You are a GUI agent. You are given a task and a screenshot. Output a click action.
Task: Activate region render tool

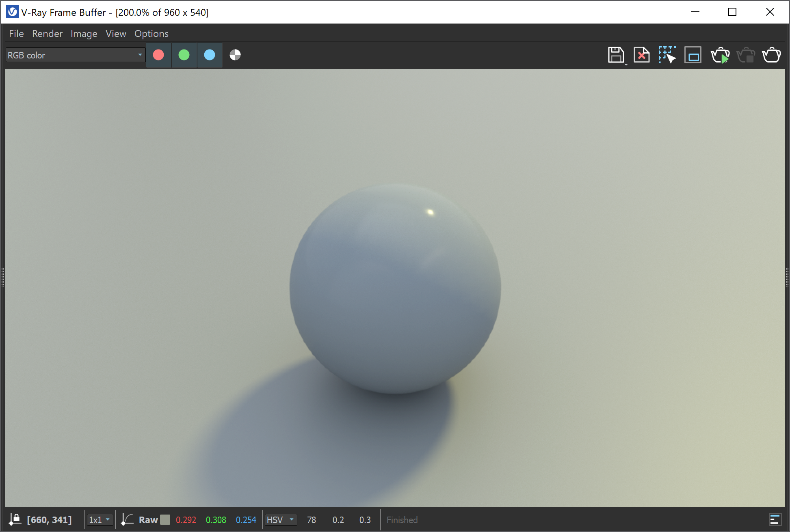[x=693, y=55]
